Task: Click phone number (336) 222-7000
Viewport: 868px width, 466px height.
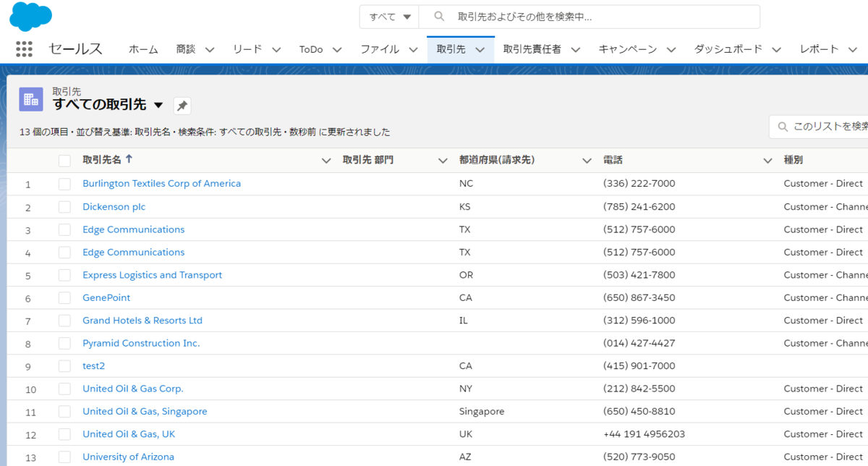Action: 639,184
